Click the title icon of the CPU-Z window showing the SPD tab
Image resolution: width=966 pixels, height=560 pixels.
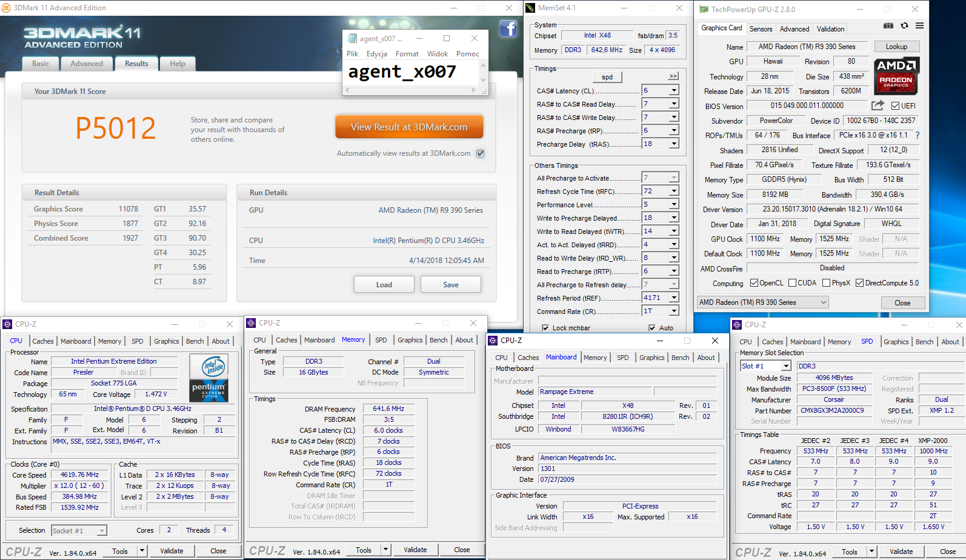click(737, 325)
